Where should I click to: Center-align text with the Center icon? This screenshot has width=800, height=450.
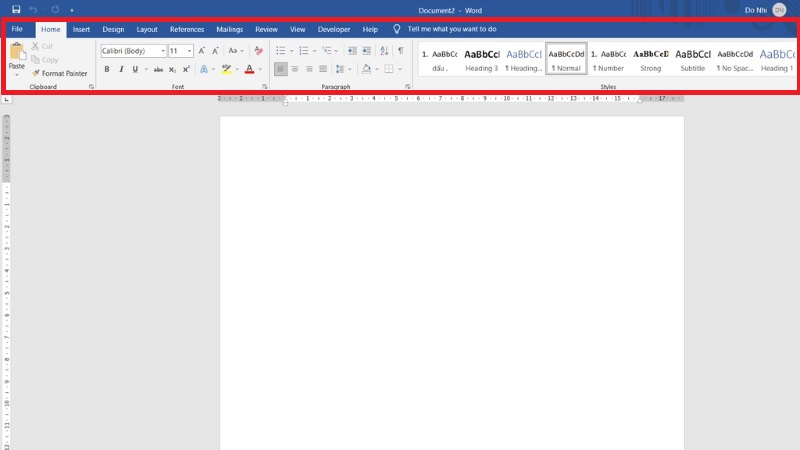pos(295,69)
